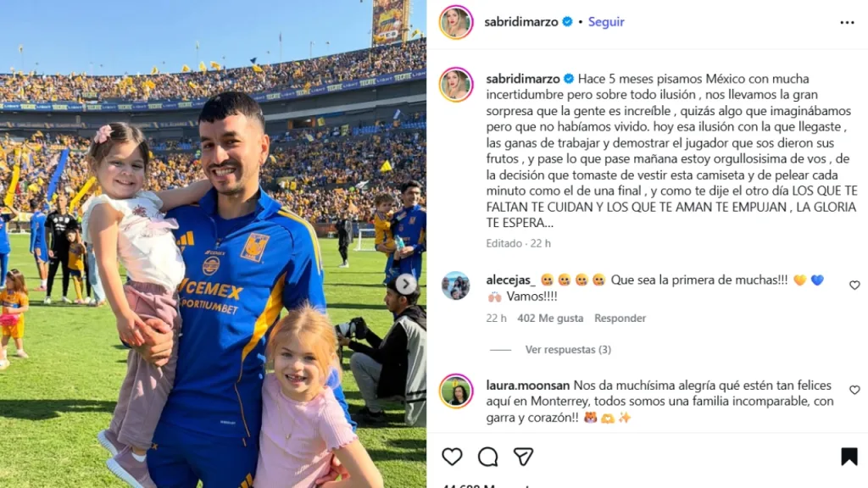Open the sabridimarzo header profile picture
Screen dimensions: 868x488
point(456,22)
